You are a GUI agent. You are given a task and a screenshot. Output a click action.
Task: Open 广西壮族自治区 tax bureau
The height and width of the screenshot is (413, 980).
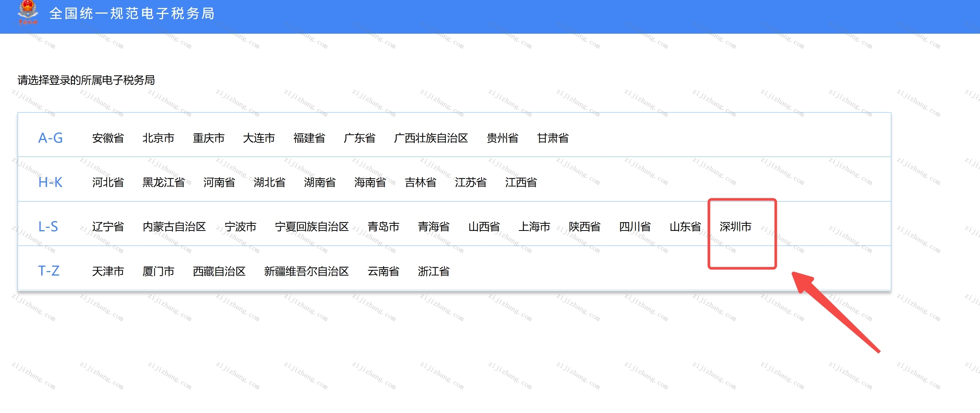click(431, 138)
